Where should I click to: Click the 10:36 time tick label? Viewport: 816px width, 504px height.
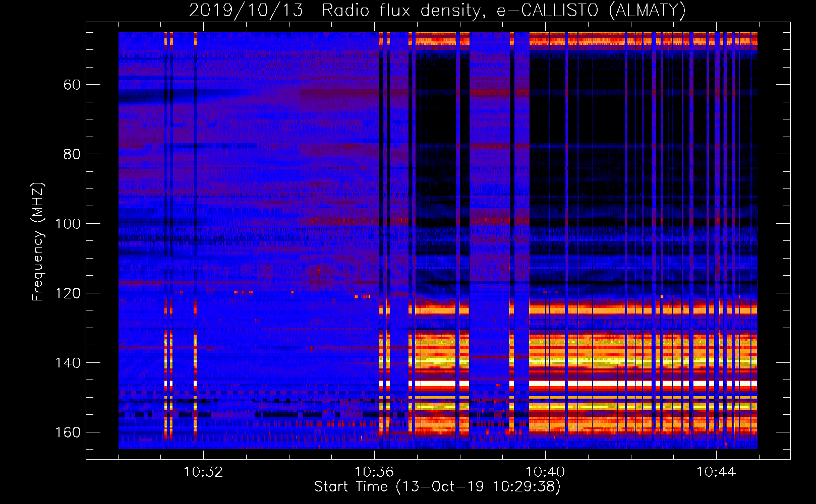pyautogui.click(x=374, y=472)
